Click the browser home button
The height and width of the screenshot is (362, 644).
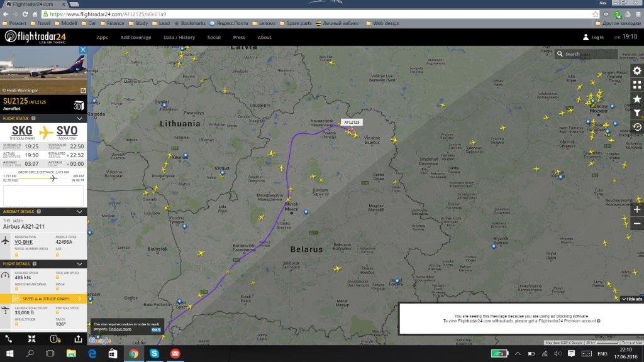click(x=35, y=14)
